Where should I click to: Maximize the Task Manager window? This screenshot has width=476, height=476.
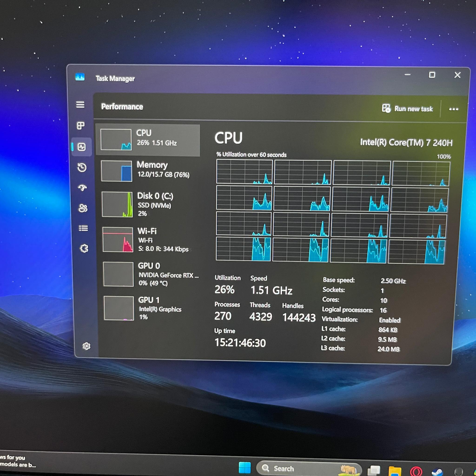click(x=432, y=75)
